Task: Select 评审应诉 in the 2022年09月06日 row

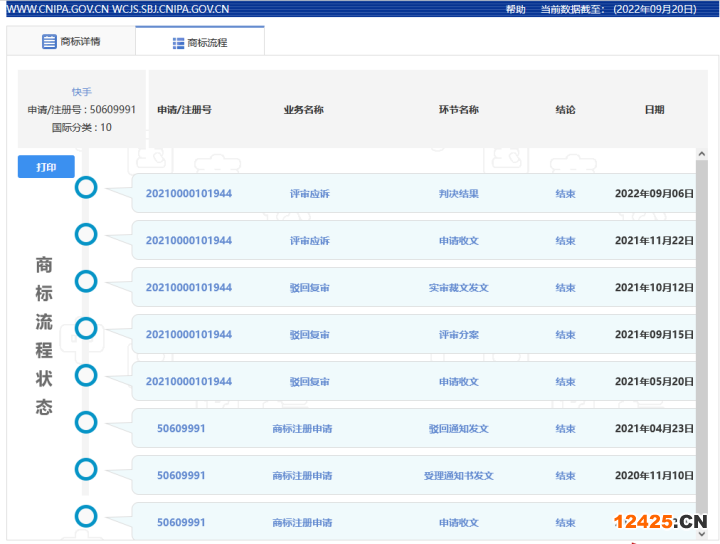Action: coord(309,194)
